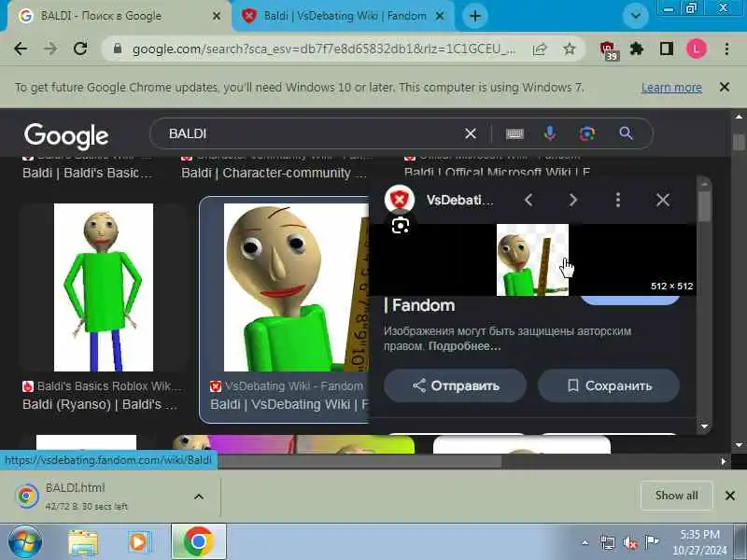
Task: Search inside the image with the Lens icon
Action: [401, 225]
